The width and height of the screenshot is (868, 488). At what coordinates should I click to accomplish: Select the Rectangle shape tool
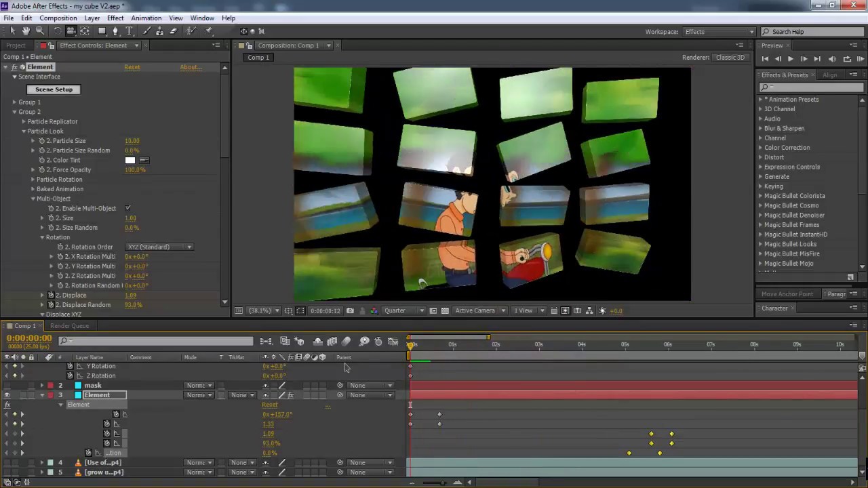102,31
